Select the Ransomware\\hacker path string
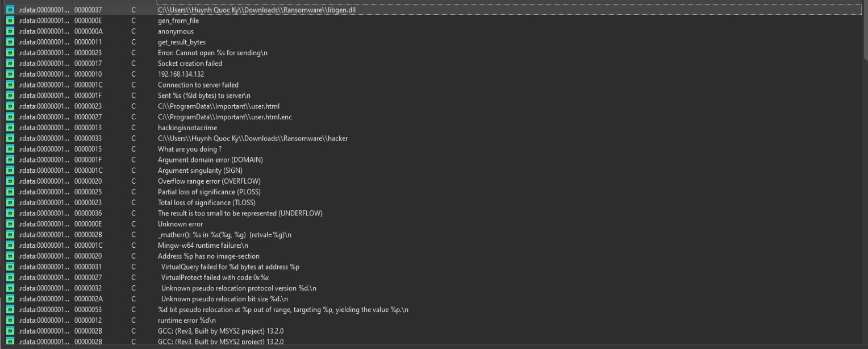This screenshot has width=868, height=349. click(x=253, y=138)
